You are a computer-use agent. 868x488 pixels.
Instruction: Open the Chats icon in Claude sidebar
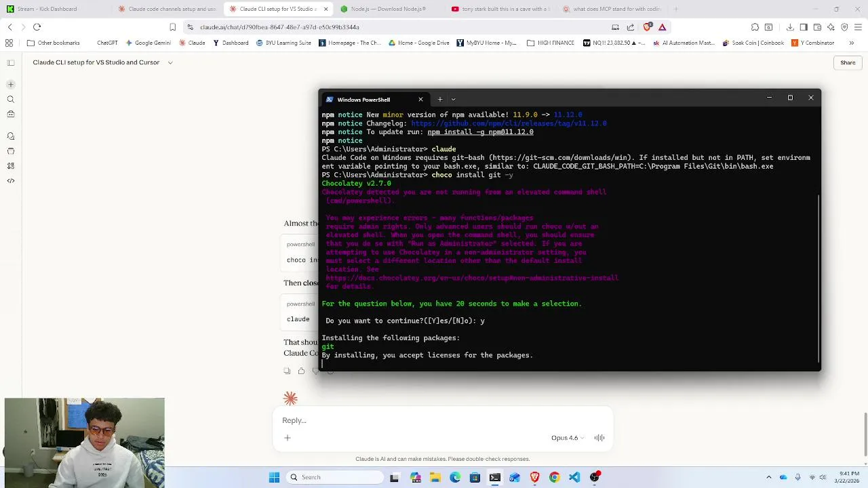pyautogui.click(x=11, y=136)
